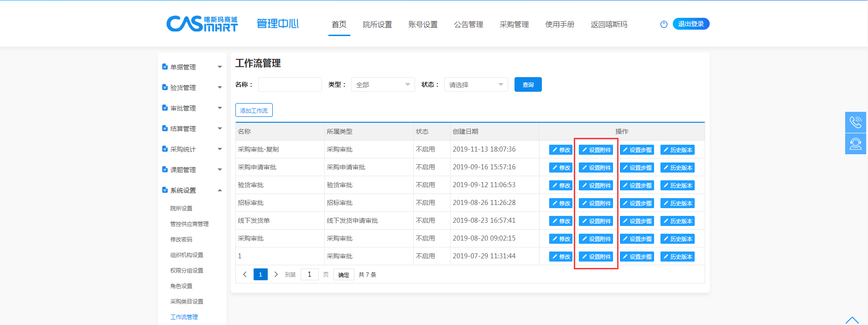The height and width of the screenshot is (325, 868).
Task: Collapse the 系统设置 sidebar section
Action: pos(220,190)
